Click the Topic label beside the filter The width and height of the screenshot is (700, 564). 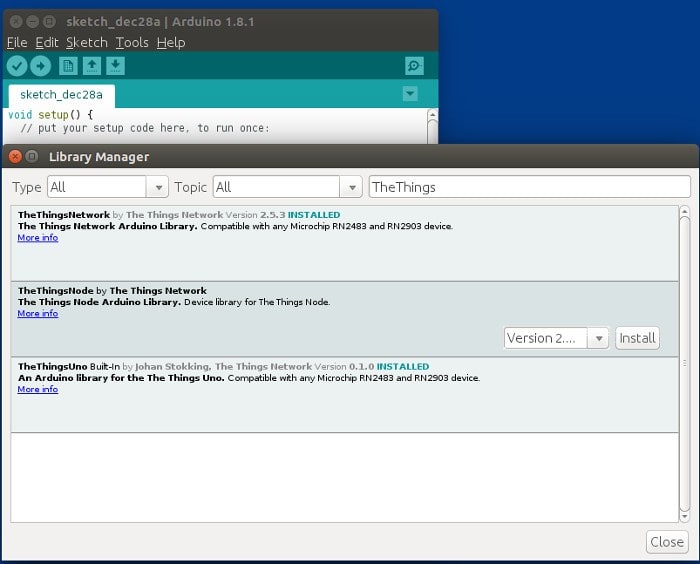coord(191,187)
